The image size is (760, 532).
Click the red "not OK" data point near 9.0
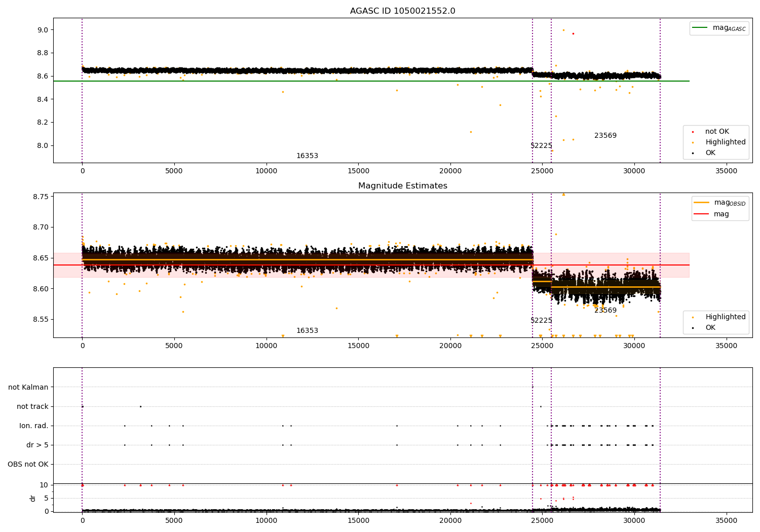[x=573, y=33]
